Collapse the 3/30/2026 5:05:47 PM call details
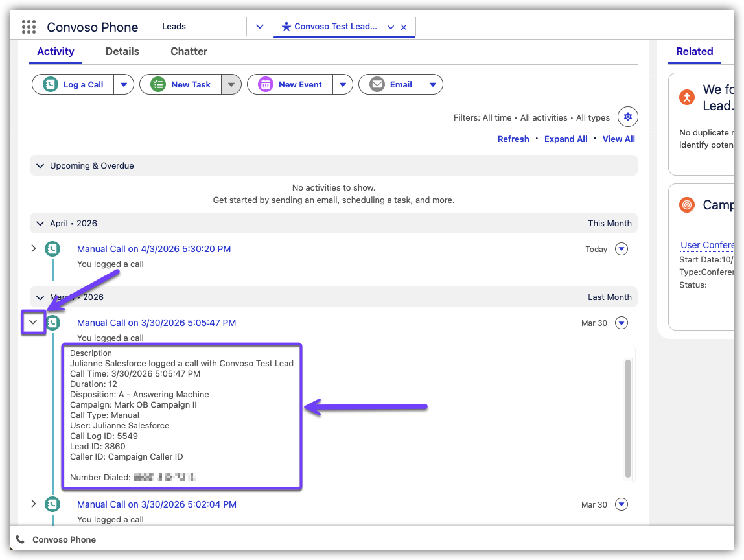Image resolution: width=744 pixels, height=560 pixels. [x=34, y=322]
